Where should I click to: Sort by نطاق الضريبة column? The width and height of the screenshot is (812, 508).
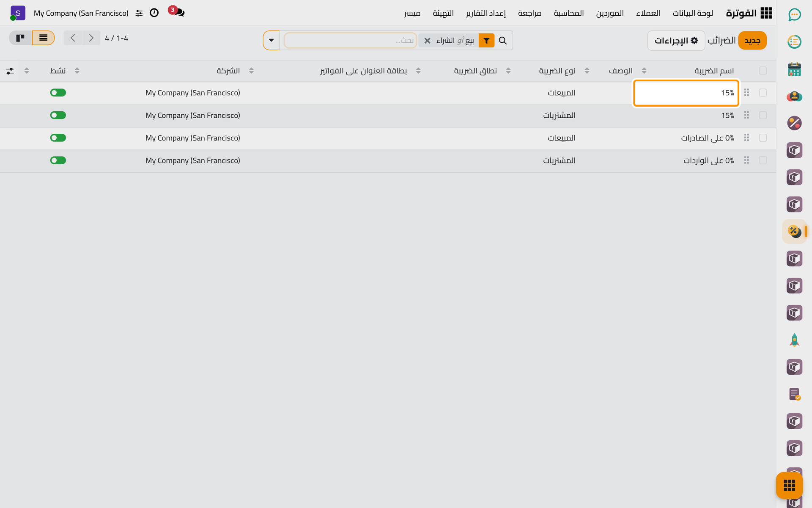click(x=475, y=71)
